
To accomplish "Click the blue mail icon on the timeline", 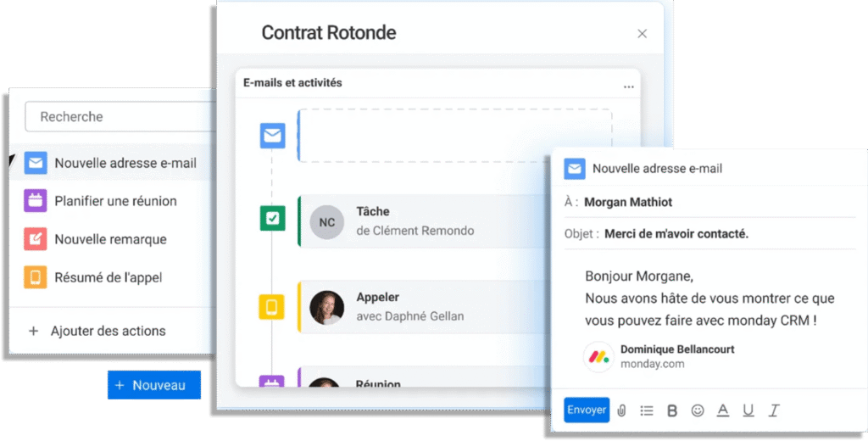I will (272, 135).
